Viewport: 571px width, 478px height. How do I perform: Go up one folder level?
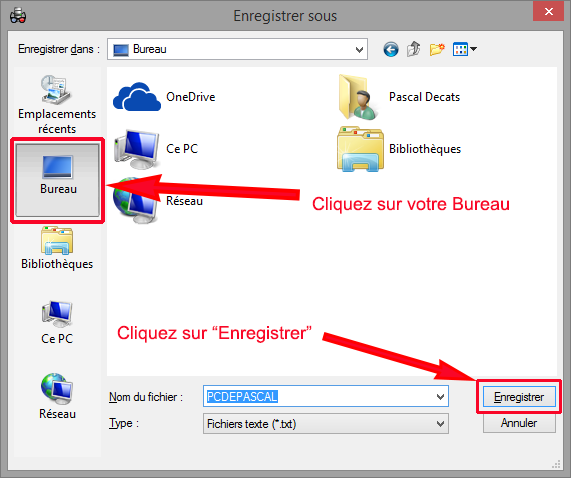[x=414, y=49]
